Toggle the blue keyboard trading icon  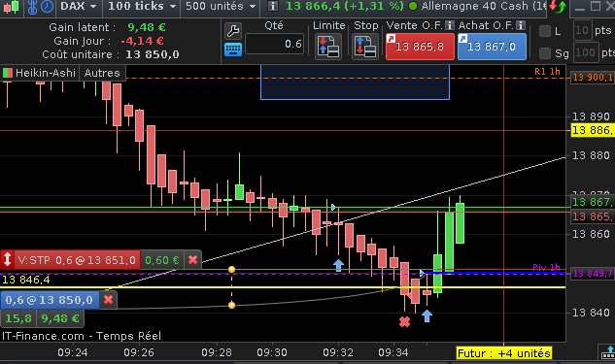[233, 50]
